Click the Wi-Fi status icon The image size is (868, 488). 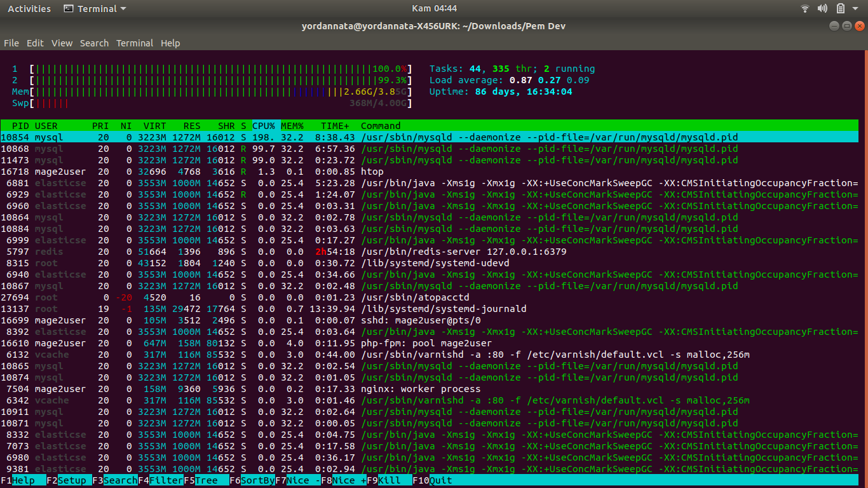(805, 9)
